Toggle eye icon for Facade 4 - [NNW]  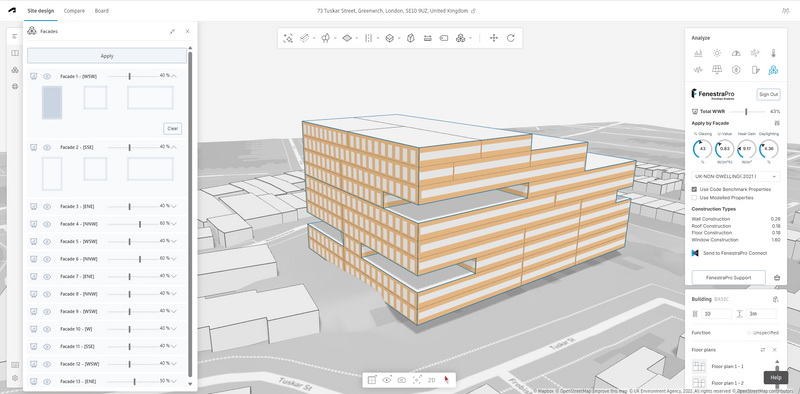tap(47, 224)
